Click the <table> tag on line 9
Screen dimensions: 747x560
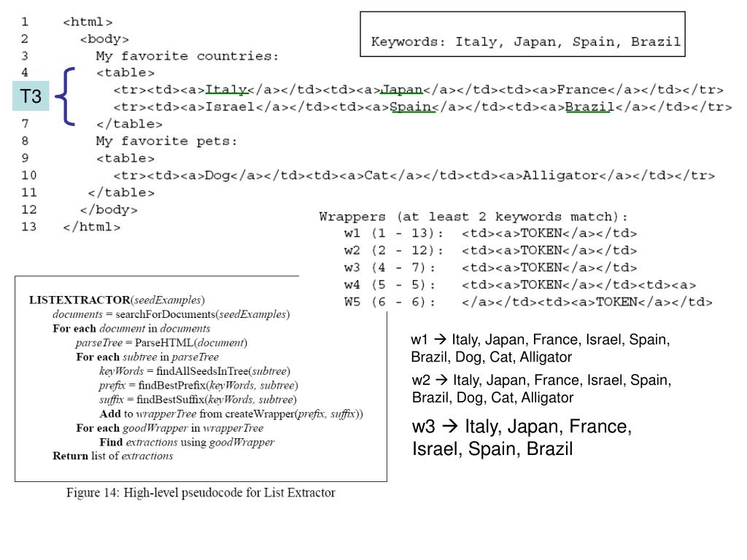click(x=125, y=158)
